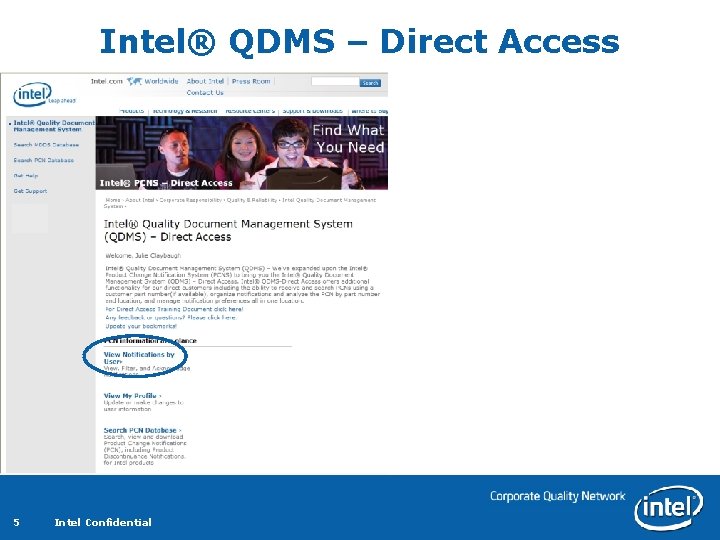Open the Quality & Reliability breadcrumb

tap(252, 200)
